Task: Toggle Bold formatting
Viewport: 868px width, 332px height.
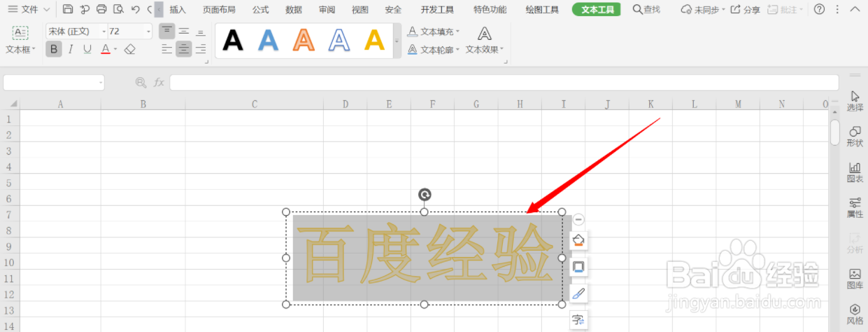Action: 54,49
